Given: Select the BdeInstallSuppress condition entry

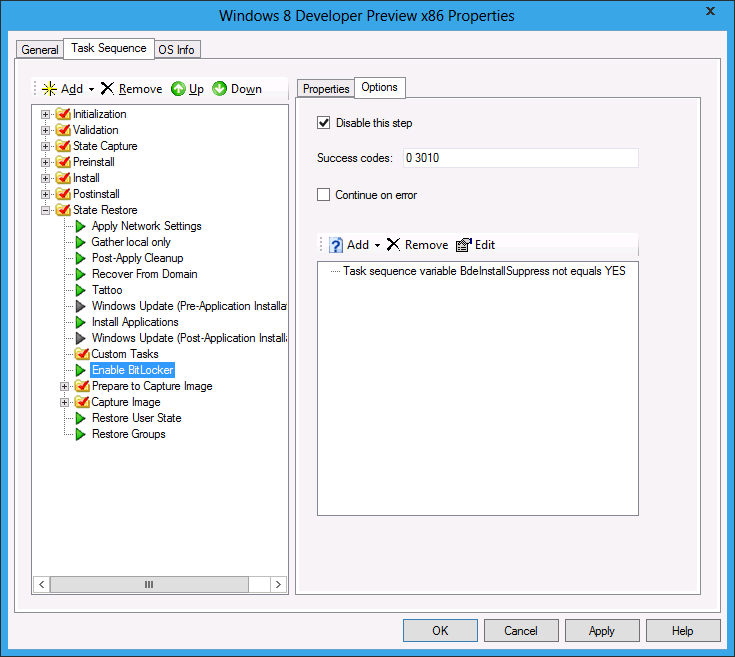Looking at the screenshot, I should (x=484, y=271).
